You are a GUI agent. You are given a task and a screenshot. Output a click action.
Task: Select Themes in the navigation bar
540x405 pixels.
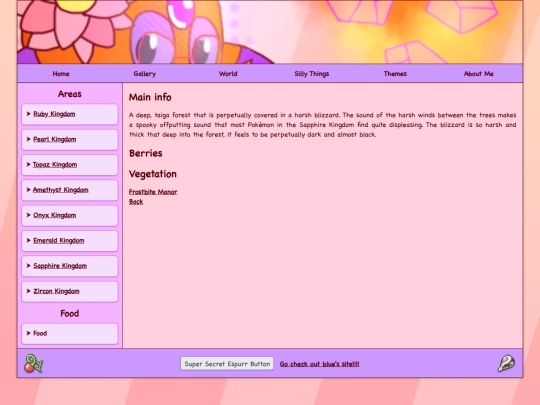point(395,74)
